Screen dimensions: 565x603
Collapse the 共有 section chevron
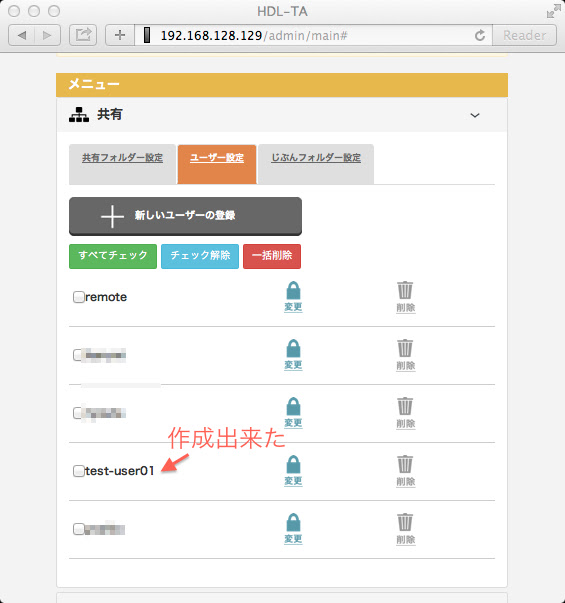click(475, 115)
